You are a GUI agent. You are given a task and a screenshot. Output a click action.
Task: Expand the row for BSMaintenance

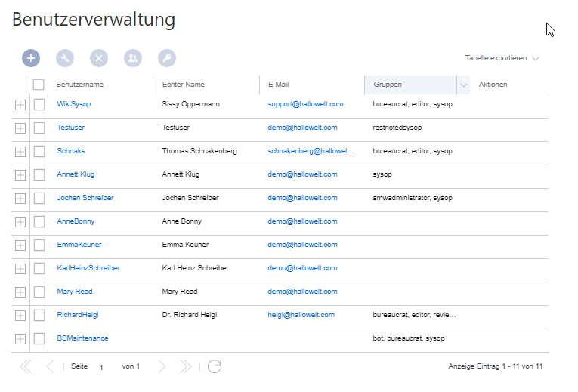(20, 339)
